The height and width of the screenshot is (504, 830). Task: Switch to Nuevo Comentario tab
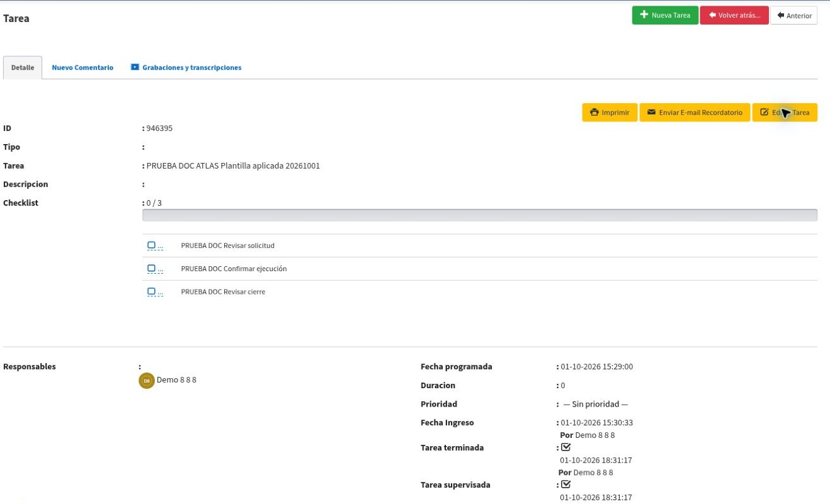(x=82, y=67)
